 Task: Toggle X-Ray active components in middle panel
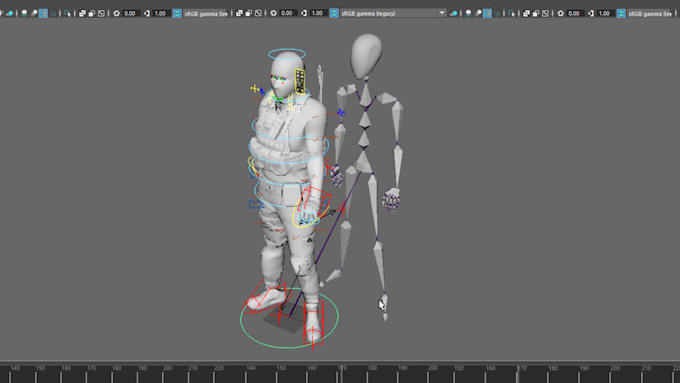click(x=248, y=13)
